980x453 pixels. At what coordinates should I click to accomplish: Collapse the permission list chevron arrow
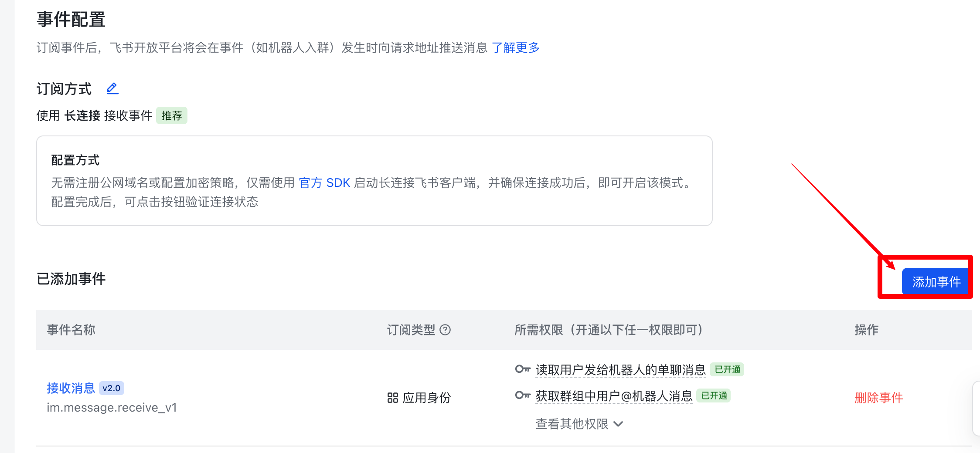(x=619, y=423)
